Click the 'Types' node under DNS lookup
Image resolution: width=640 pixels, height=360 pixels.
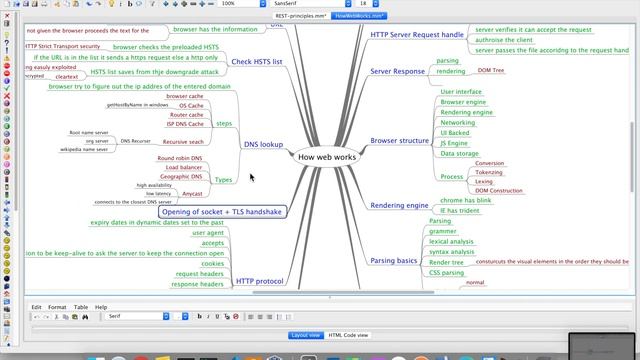[223, 180]
